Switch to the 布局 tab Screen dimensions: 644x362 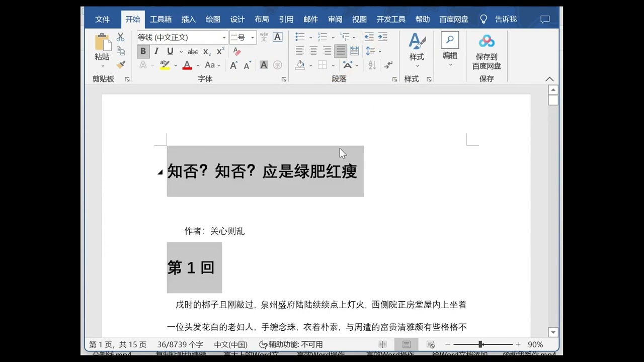262,19
